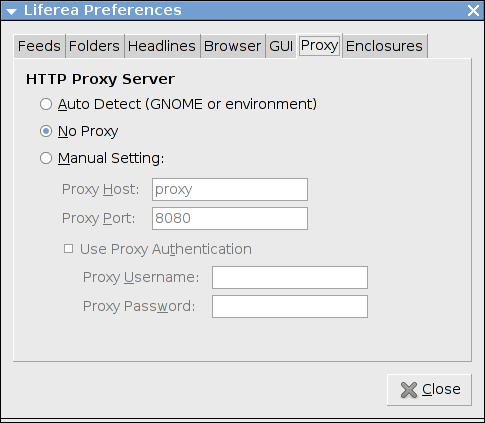The width and height of the screenshot is (485, 423).
Task: Switch to the Feeds tab
Action: point(39,46)
